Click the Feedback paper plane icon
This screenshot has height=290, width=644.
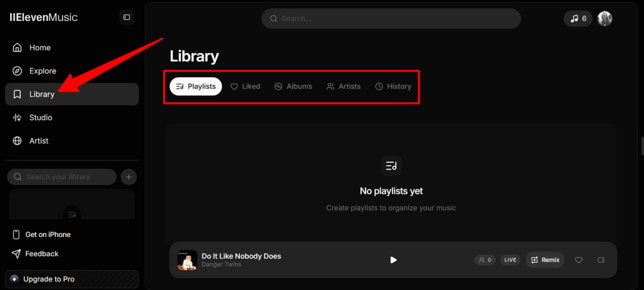click(16, 254)
